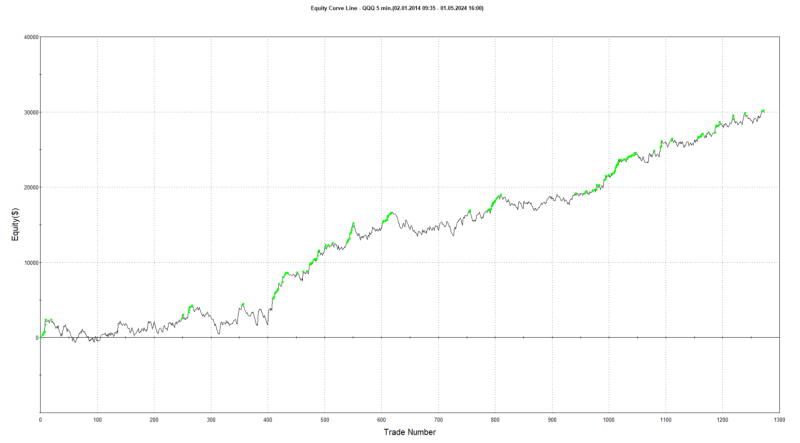The width and height of the screenshot is (800, 443).
Task: Click the 900 x-axis tick label
Action: [x=552, y=420]
